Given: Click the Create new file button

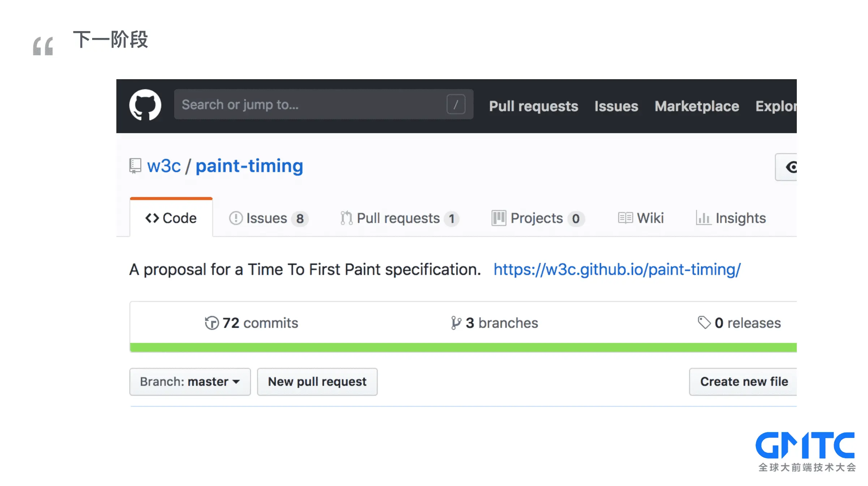Looking at the screenshot, I should [x=743, y=382].
